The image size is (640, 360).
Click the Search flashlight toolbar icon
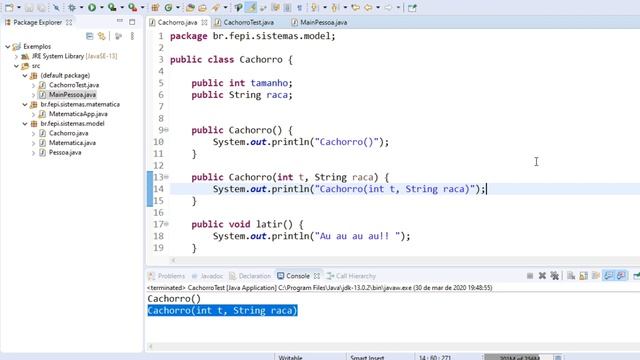pos(215,7)
